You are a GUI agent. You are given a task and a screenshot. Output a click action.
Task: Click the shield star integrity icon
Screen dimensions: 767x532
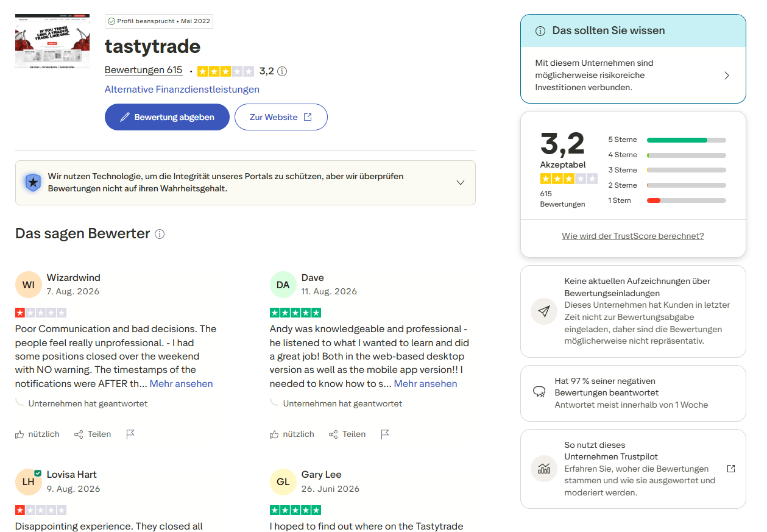coord(33,182)
